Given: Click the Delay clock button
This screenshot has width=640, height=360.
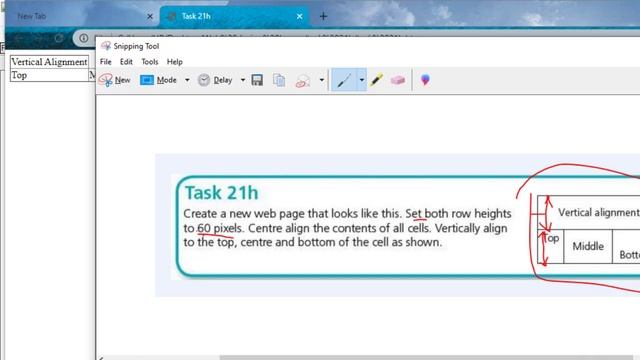Looking at the screenshot, I should [x=215, y=80].
